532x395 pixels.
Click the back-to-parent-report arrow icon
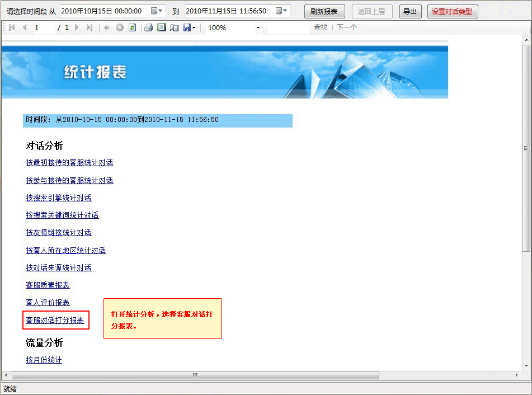106,28
